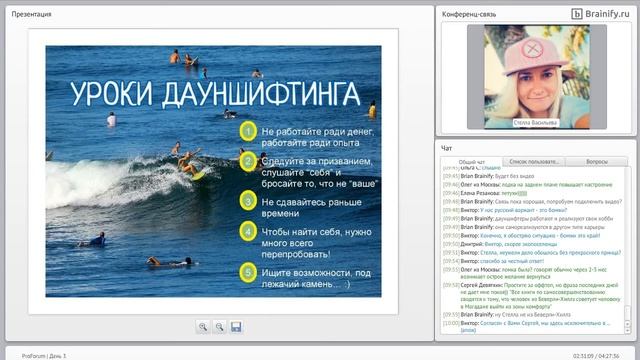Click the chat scrollbar thumb
Viewport: 640px width, 360px height.
pos(628,312)
